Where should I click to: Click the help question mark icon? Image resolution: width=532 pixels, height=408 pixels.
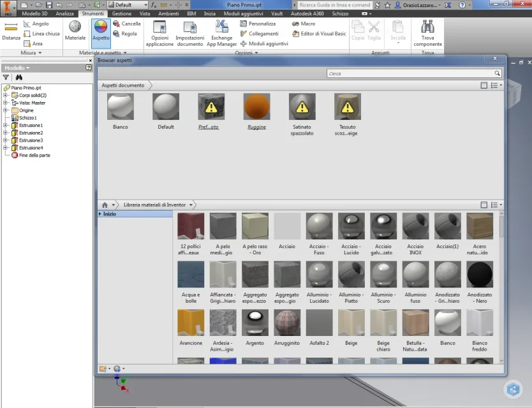click(x=462, y=5)
